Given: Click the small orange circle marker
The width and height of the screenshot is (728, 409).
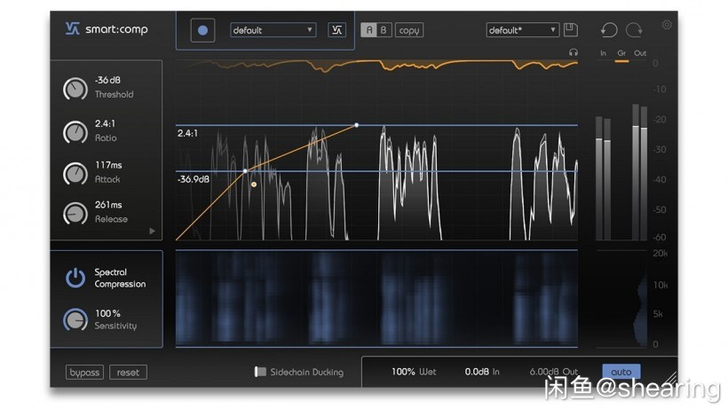Looking at the screenshot, I should pos(254,185).
